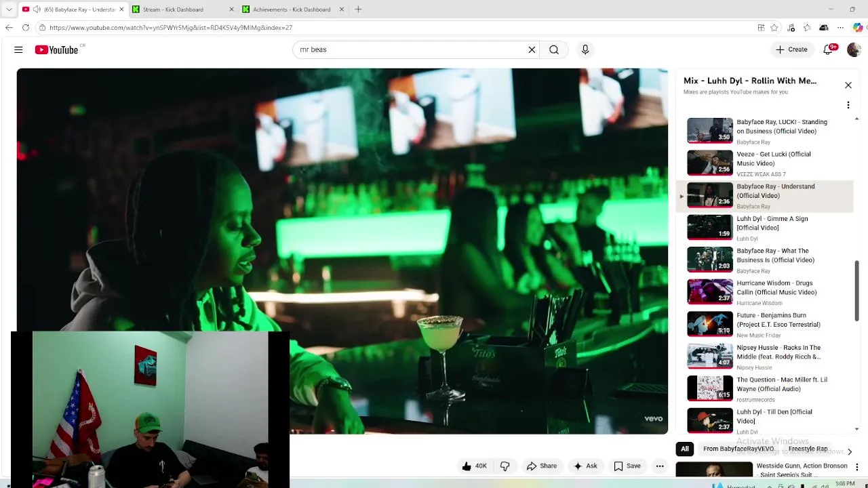Image resolution: width=868 pixels, height=488 pixels.
Task: Dislike the video with thumbs down
Action: point(505,466)
